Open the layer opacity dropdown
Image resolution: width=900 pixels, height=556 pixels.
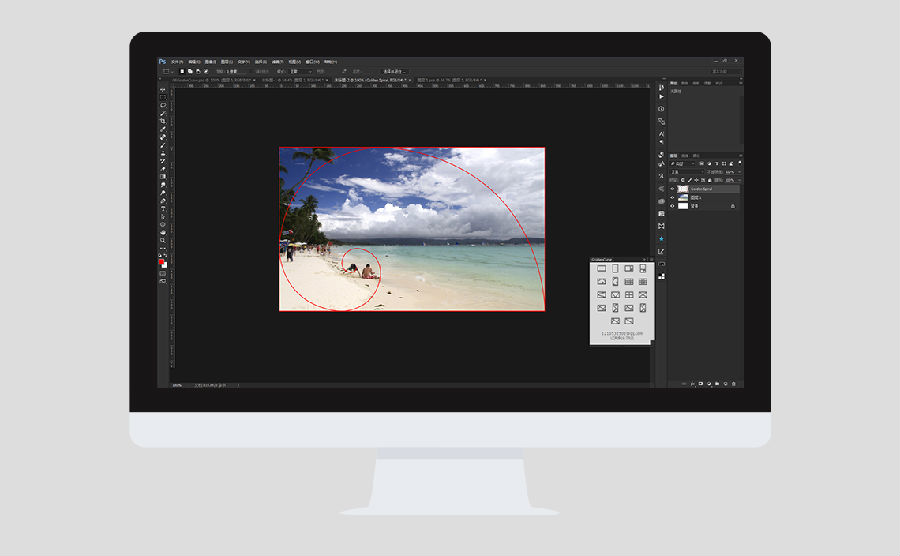[x=731, y=172]
